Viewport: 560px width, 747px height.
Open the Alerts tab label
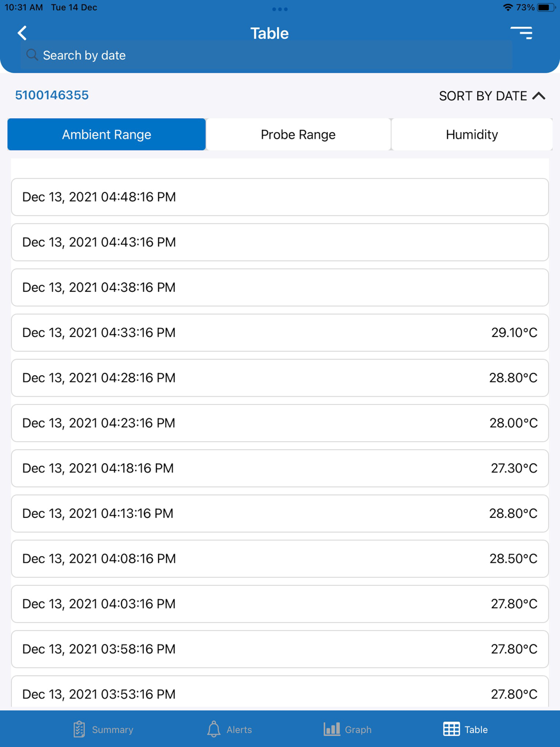coord(239,730)
